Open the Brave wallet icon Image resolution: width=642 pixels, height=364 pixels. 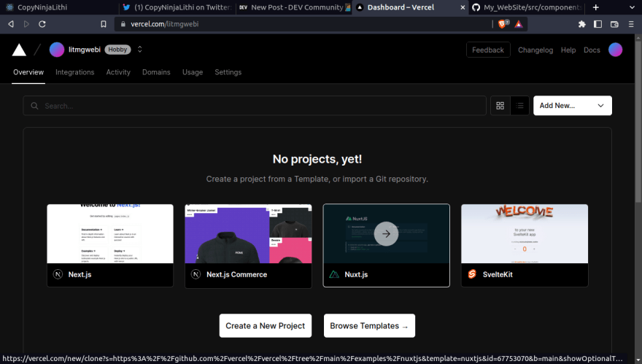tap(614, 24)
